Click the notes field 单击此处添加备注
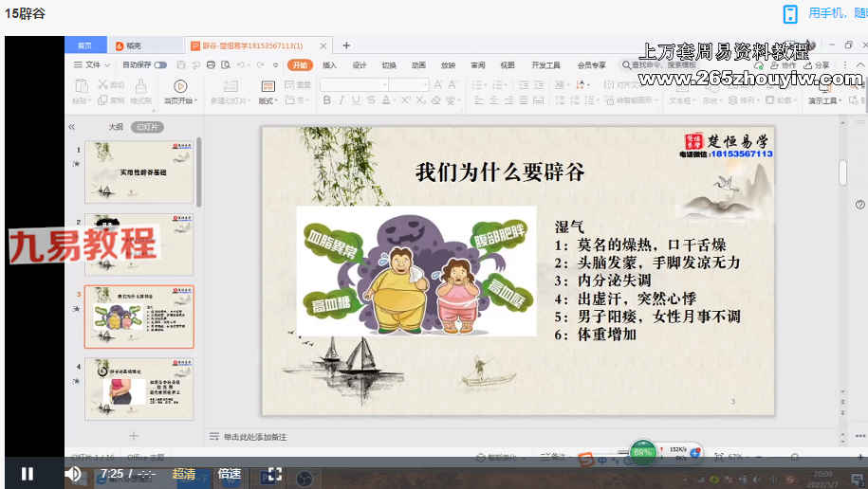This screenshot has height=489, width=868. tap(255, 437)
